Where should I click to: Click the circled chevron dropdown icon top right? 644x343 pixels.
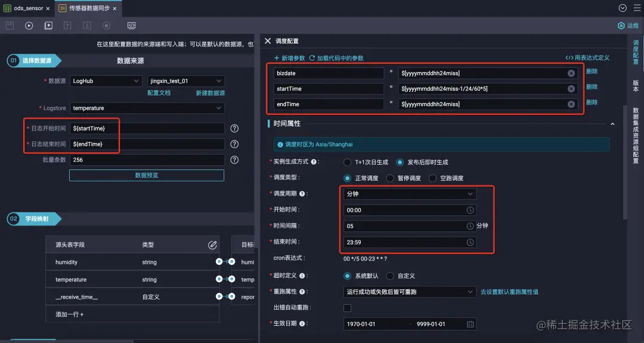coord(623,8)
